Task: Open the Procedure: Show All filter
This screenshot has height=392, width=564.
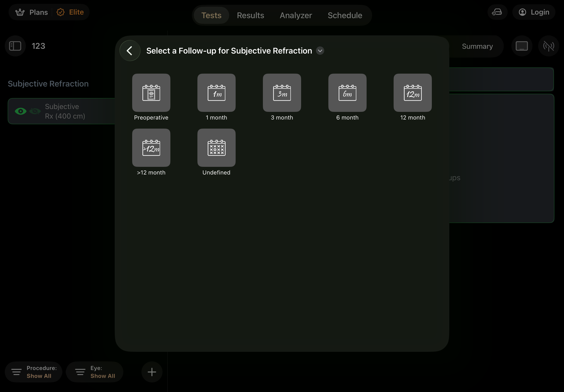Action: pyautogui.click(x=33, y=372)
